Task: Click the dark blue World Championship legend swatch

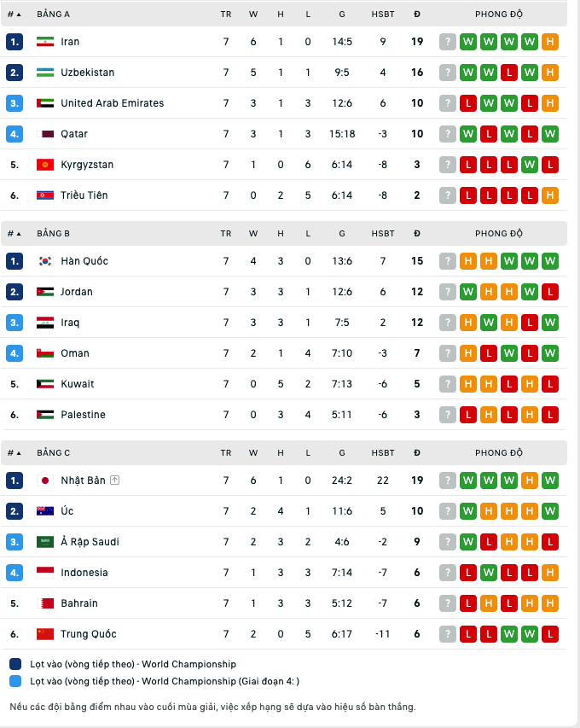Action: point(16,664)
